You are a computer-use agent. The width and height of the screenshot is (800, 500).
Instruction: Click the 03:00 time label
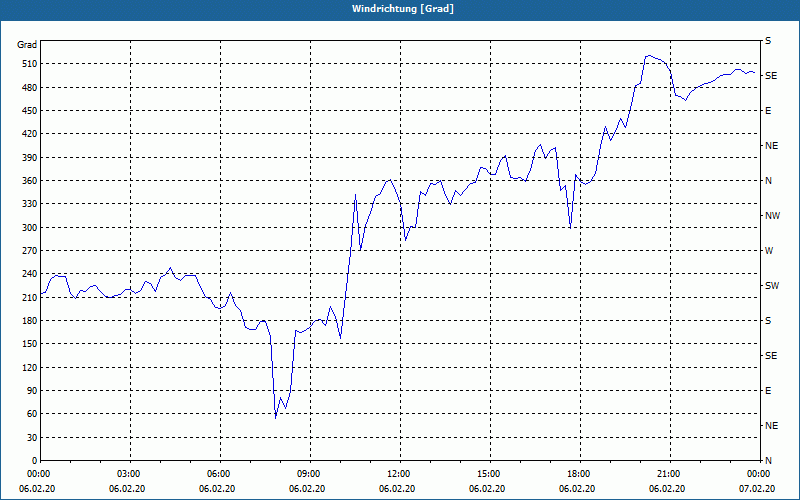point(130,473)
